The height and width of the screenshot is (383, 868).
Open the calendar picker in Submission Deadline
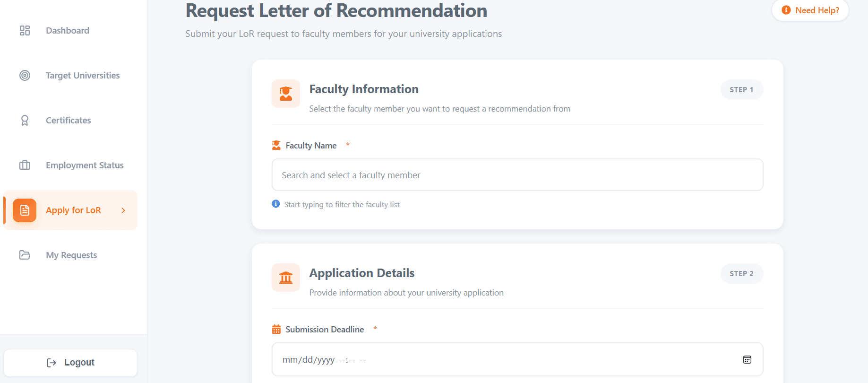click(747, 360)
